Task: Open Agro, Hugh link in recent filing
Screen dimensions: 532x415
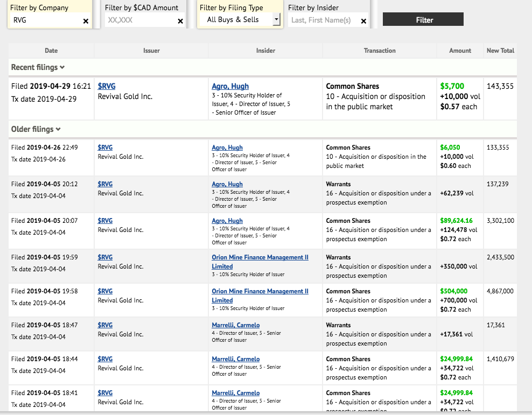Action: point(230,86)
